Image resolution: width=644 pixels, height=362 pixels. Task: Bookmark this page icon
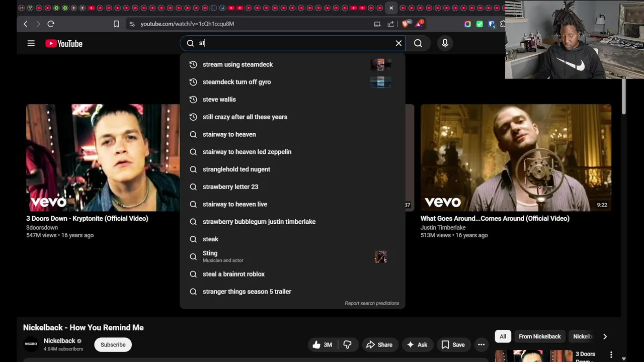[116, 24]
